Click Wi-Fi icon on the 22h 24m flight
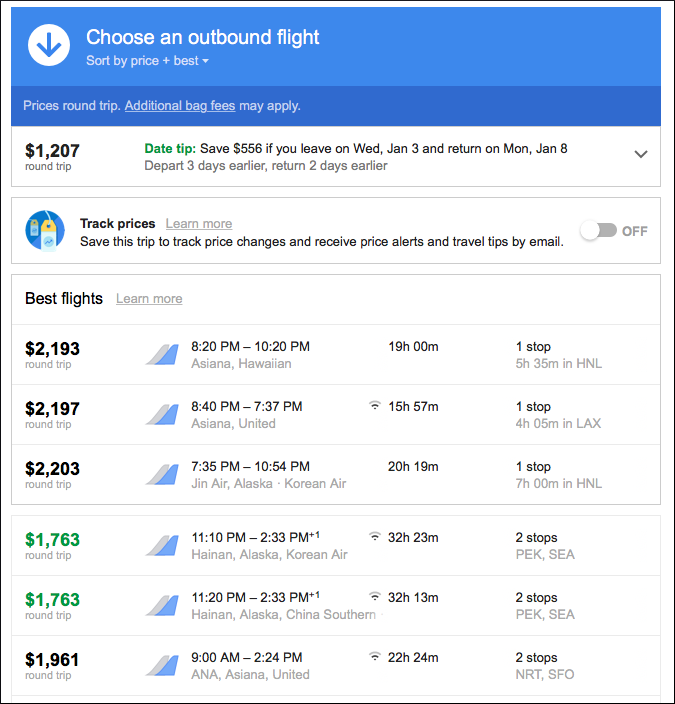Image resolution: width=675 pixels, height=704 pixels. tap(375, 656)
